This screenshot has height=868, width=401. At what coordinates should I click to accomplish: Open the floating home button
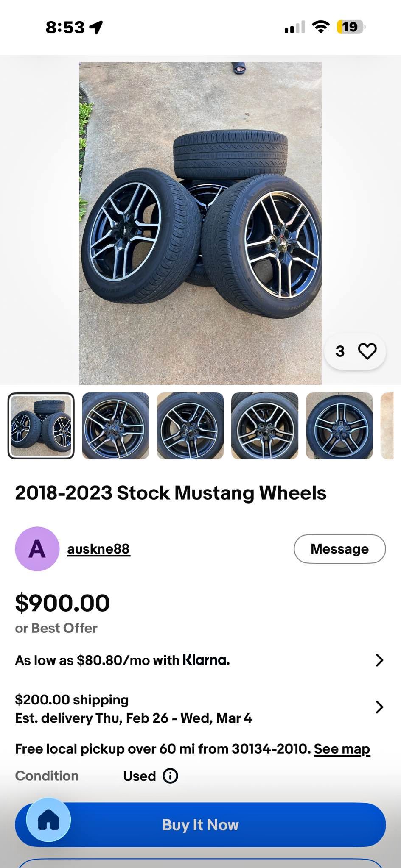(48, 820)
